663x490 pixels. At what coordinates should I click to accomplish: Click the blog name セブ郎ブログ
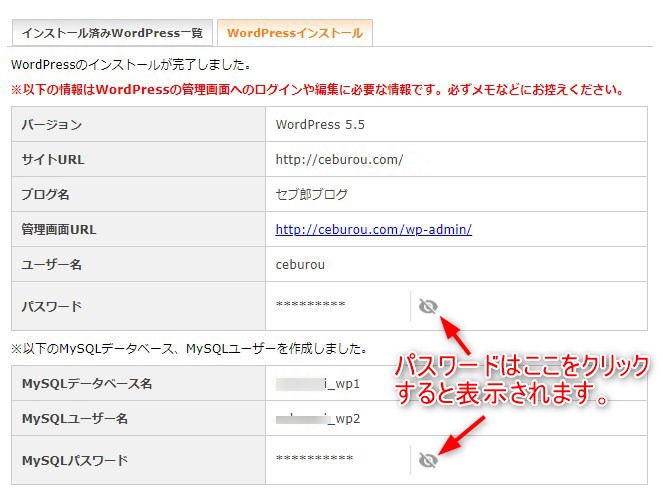pyautogui.click(x=312, y=194)
